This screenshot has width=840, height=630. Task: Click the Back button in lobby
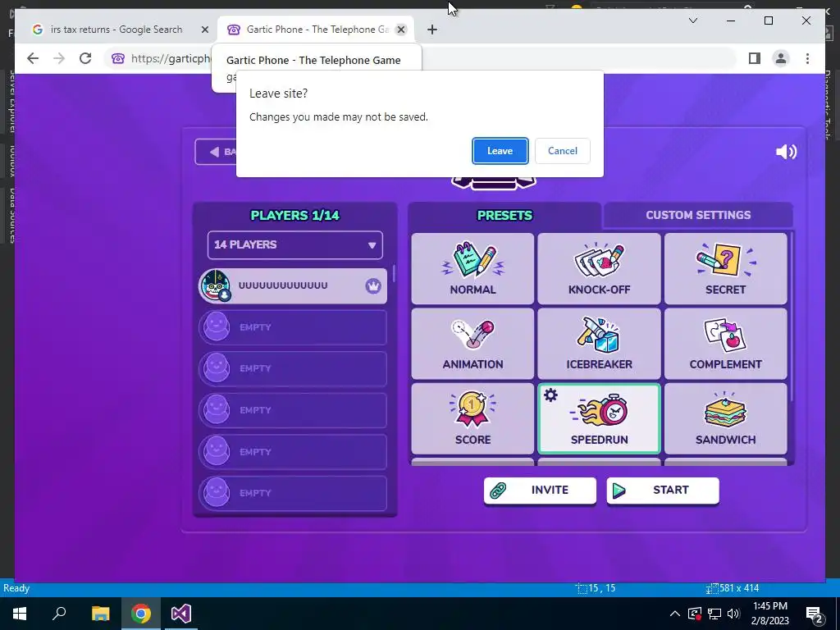216,152
